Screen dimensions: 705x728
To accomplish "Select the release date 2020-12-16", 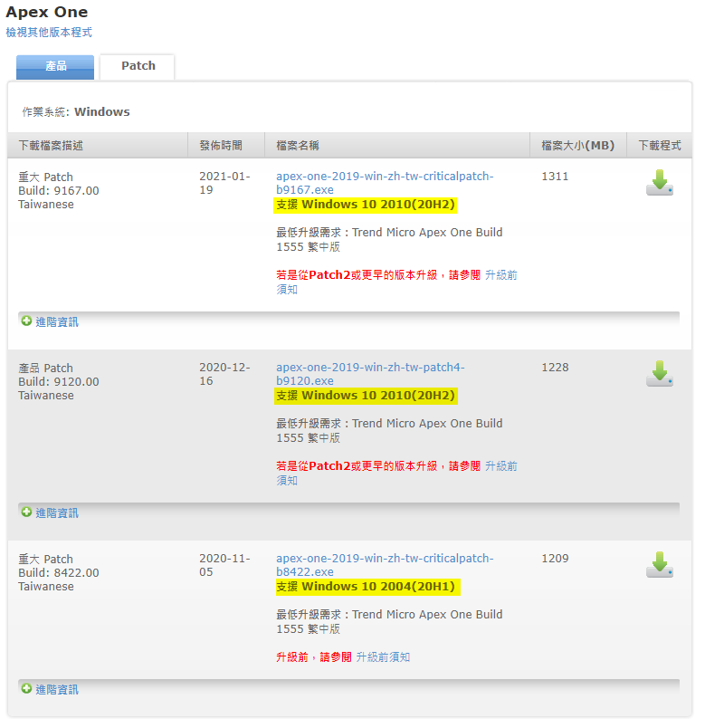I will click(x=224, y=374).
